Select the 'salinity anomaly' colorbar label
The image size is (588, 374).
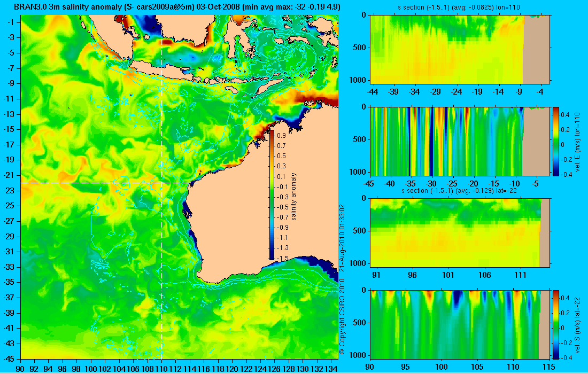point(294,197)
